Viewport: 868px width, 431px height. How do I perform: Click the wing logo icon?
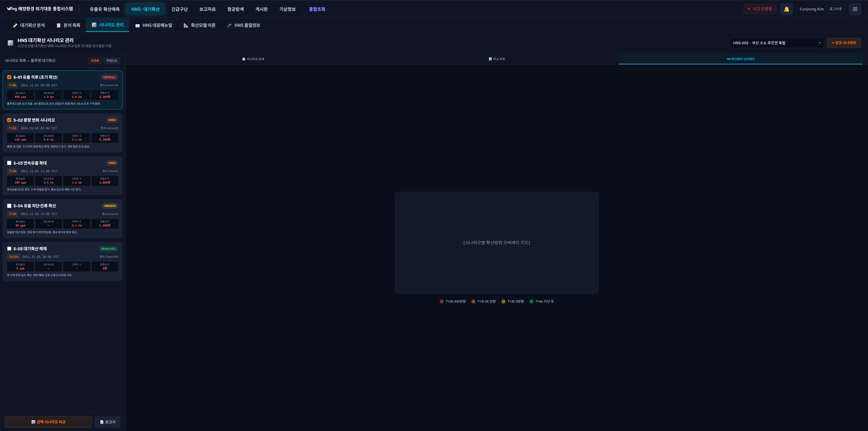pyautogui.click(x=12, y=9)
